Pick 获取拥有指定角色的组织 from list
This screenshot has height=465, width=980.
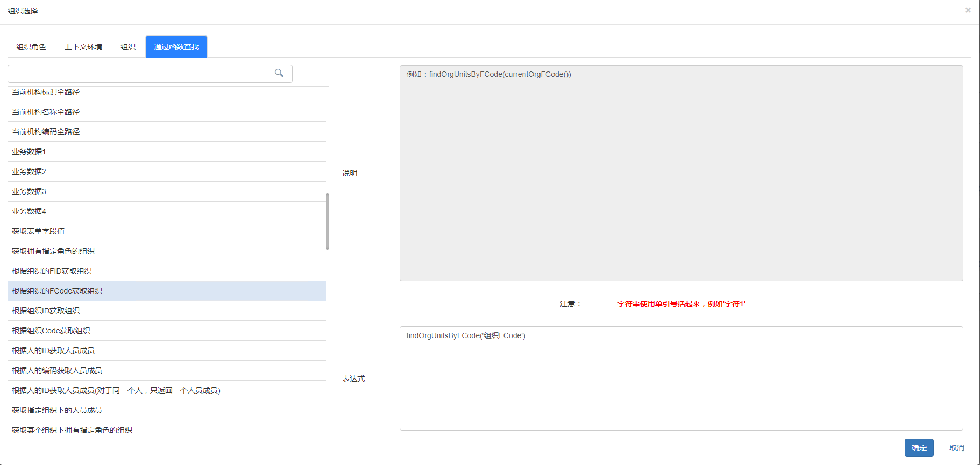tap(53, 251)
